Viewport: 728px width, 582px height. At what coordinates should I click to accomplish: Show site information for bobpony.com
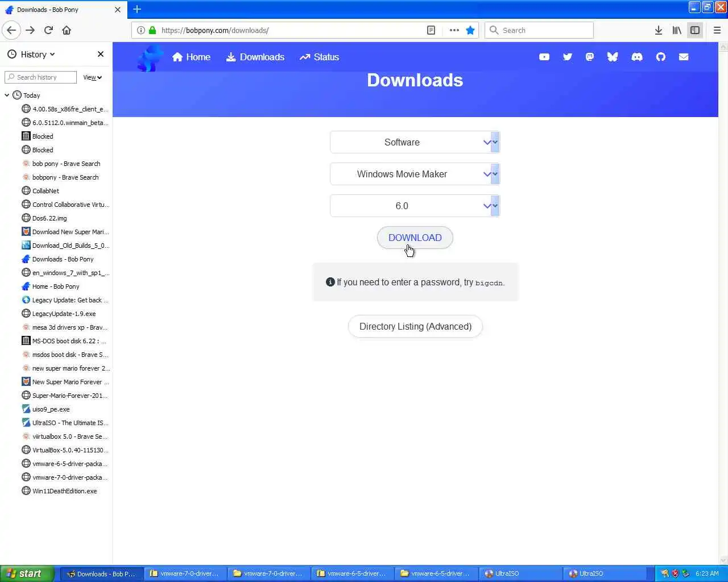click(x=141, y=30)
